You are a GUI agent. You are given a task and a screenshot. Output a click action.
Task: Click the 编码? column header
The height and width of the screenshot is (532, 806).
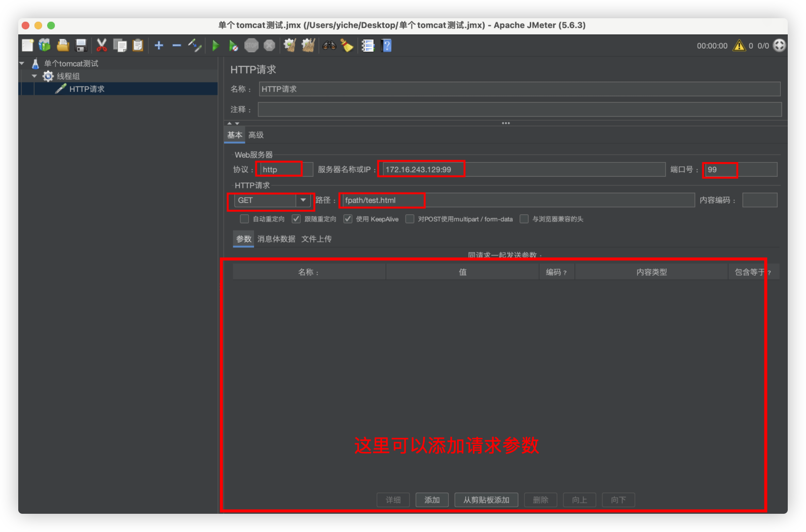click(557, 272)
